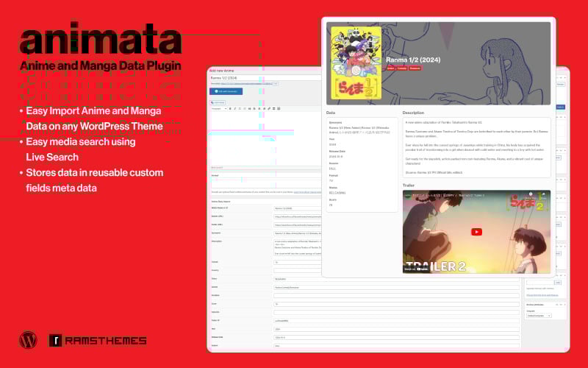Click the permalink Edit button
588x368 pixels.
[x=276, y=84]
